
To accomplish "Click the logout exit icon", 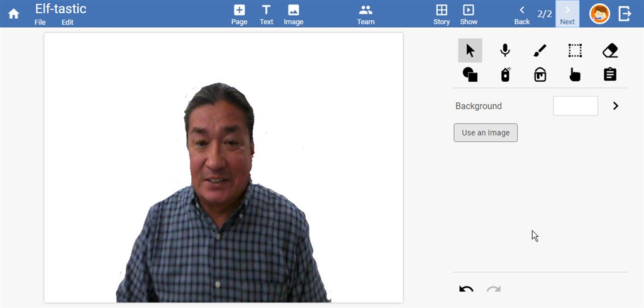I will 625,14.
